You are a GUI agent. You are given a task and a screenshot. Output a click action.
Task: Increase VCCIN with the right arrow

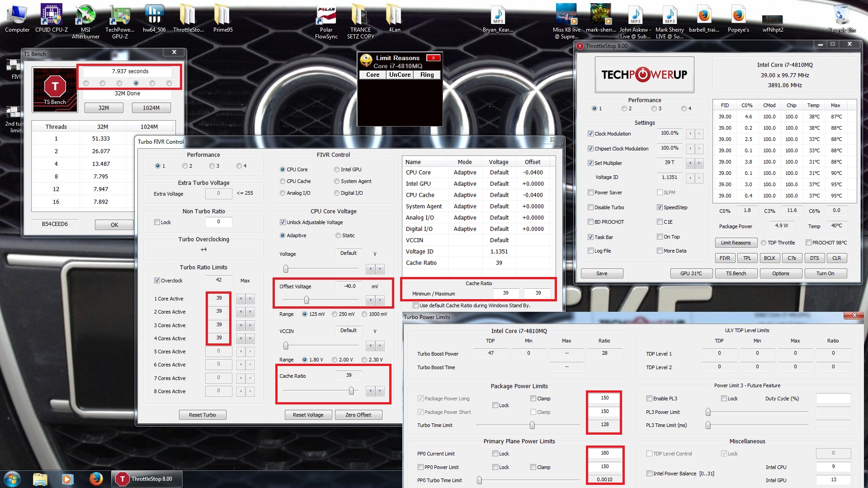tap(380, 346)
